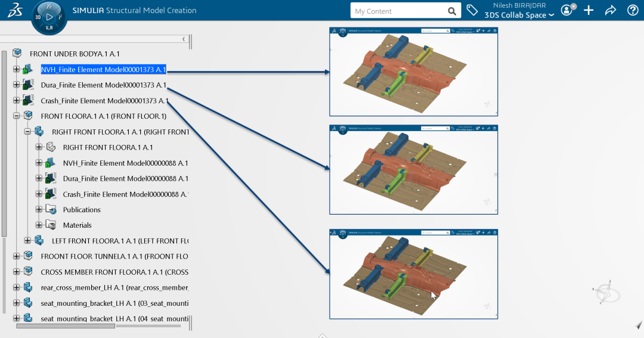Viewport: 644px width, 338px height.
Task: Open the 3DS Collab Space dropdown
Action: (519, 15)
